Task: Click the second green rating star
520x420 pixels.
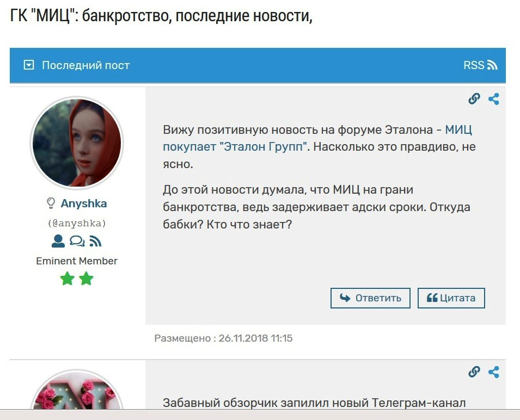Action: coord(86,279)
